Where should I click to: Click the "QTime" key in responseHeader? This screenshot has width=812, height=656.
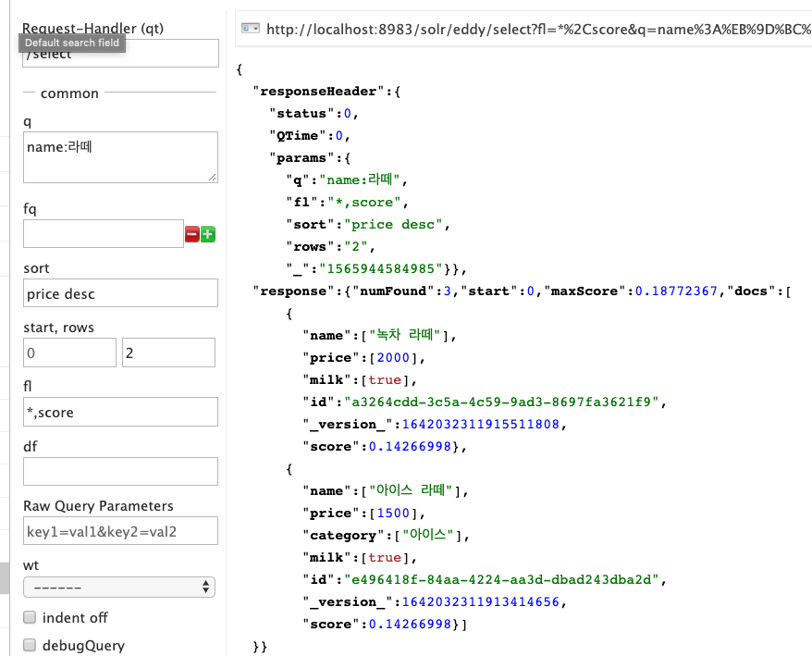(298, 136)
